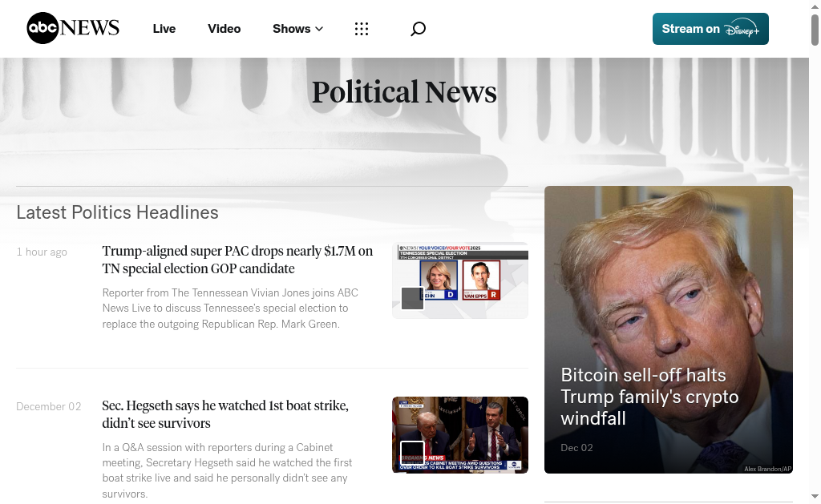Click the ABC News logo
821x504 pixels.
coord(73,29)
